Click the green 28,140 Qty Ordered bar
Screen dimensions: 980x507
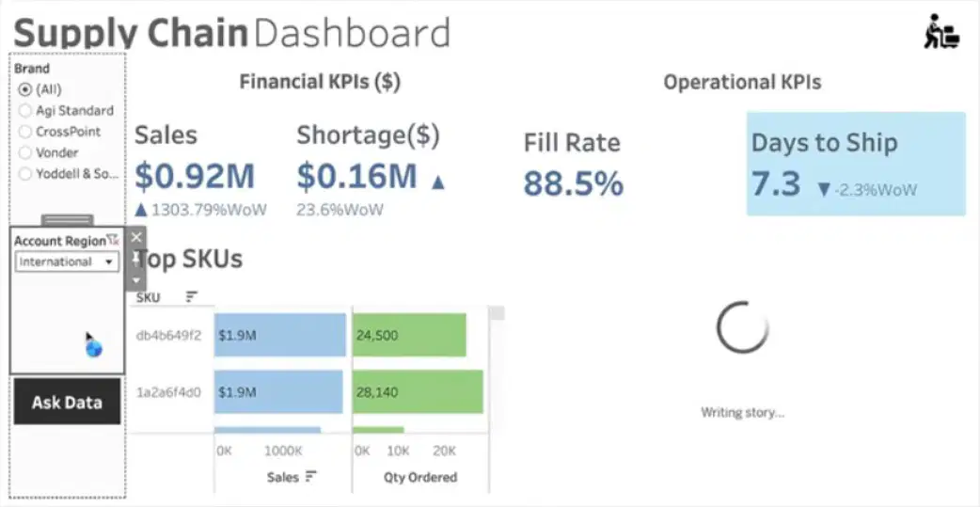point(418,392)
